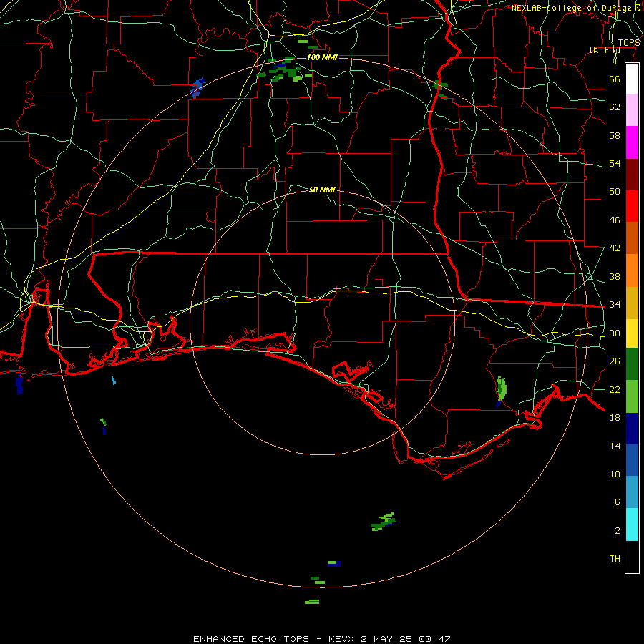Click the 18 legend value label
This screenshot has width=644, height=644.
point(615,417)
